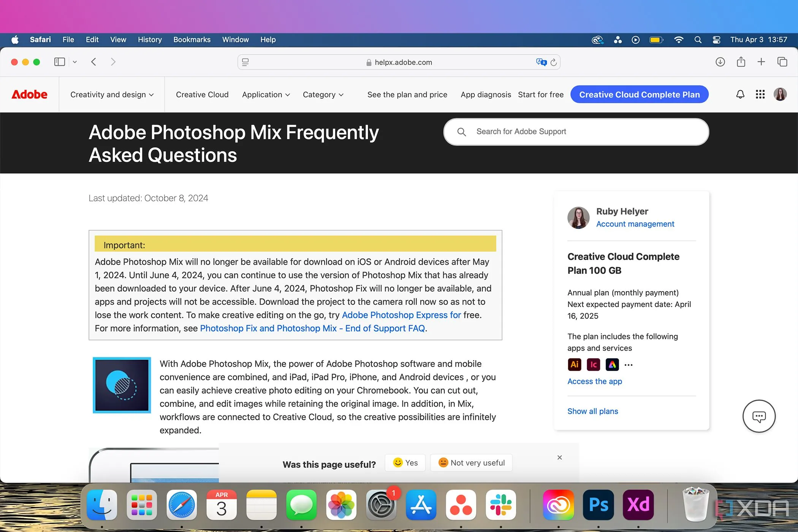Reload the current page

(x=554, y=62)
